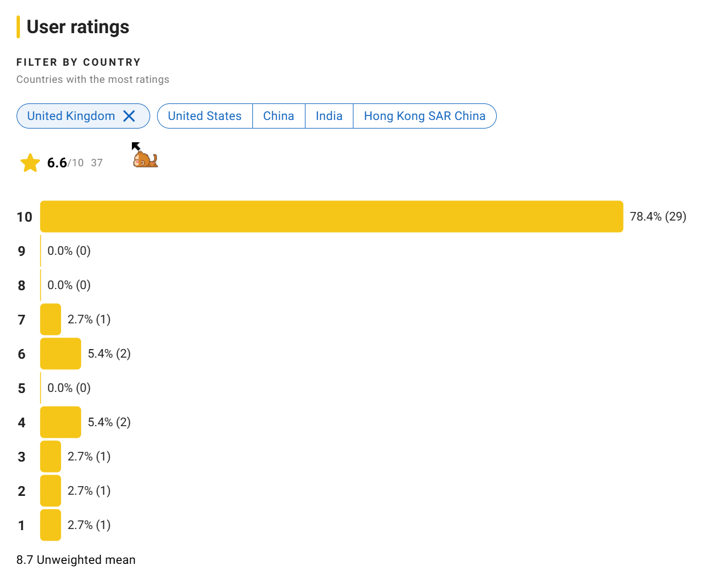Click the 8.7 Unweighted mean text
Viewport: 728px width, 577px height.
[x=76, y=560]
